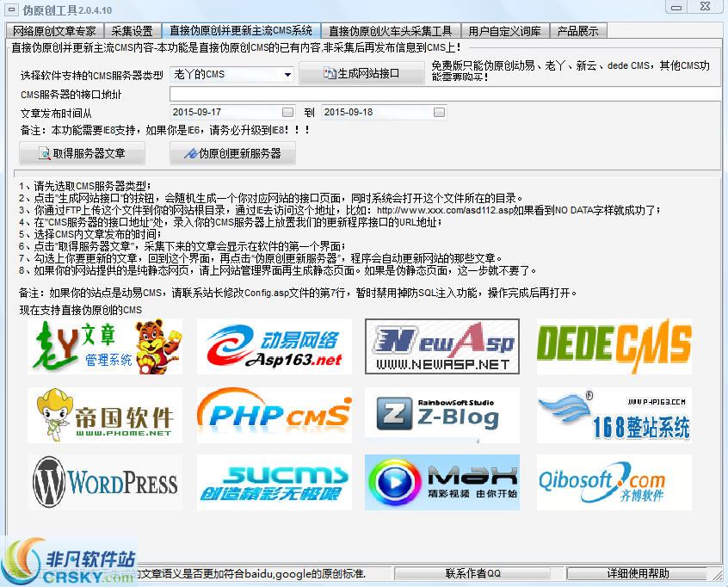This screenshot has width=728, height=587.
Task: Open the start date 2015-09-17 calendar picker
Action: pyautogui.click(x=288, y=113)
